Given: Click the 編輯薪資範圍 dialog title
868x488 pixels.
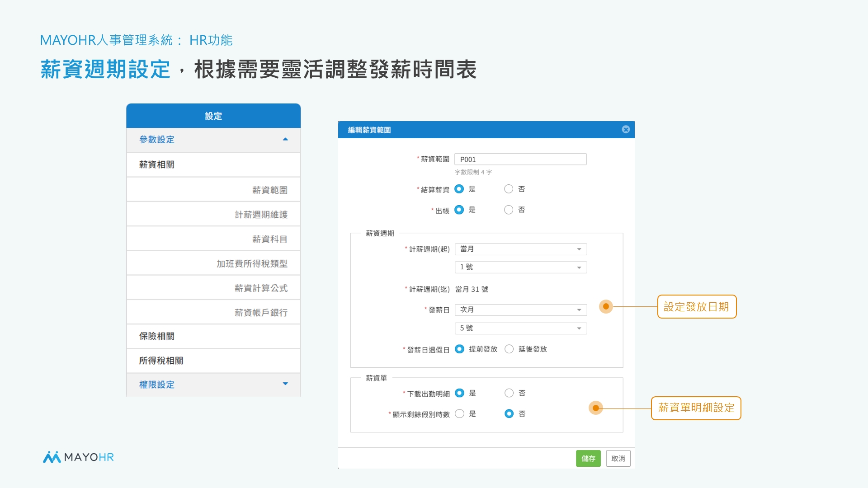Looking at the screenshot, I should [369, 130].
